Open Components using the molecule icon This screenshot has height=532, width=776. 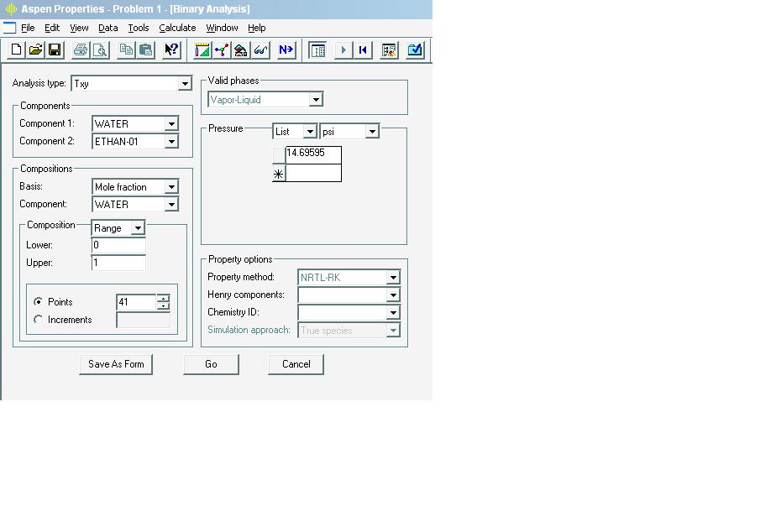[x=222, y=50]
